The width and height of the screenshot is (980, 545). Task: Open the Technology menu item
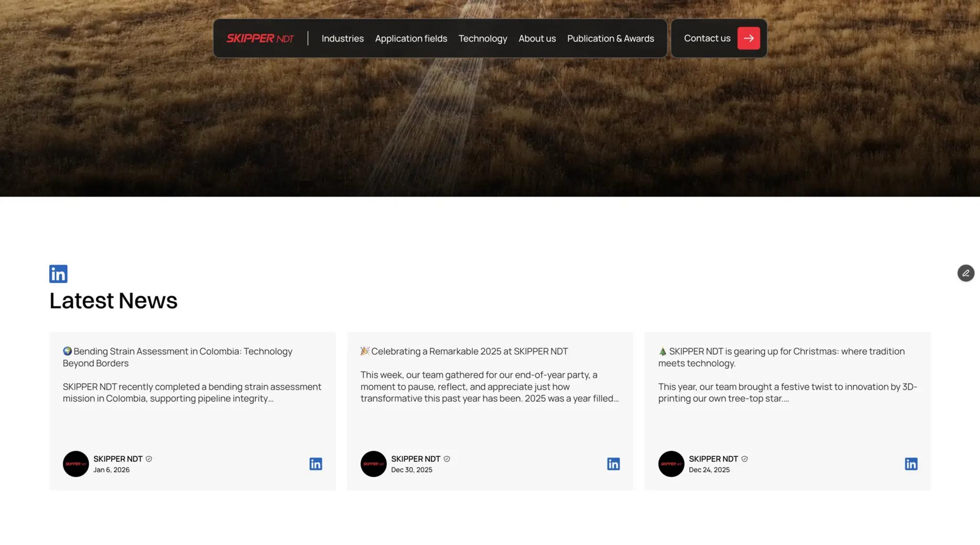pyautogui.click(x=482, y=38)
